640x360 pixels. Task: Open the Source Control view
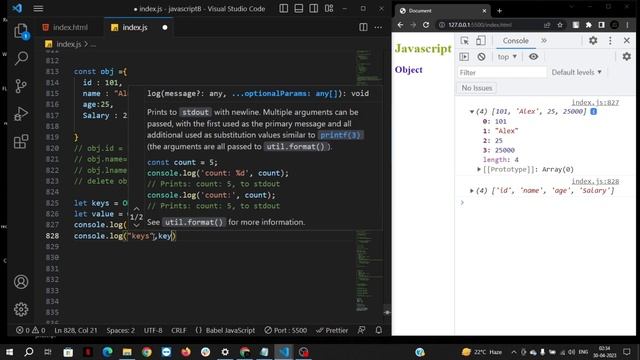(21, 86)
